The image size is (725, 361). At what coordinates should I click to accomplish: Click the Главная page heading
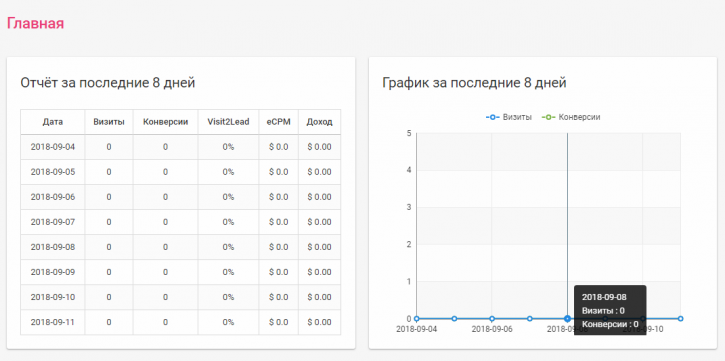tap(35, 24)
